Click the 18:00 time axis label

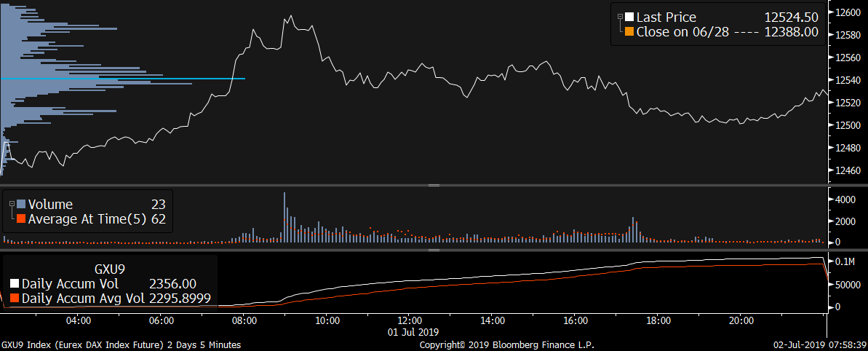[x=658, y=320]
